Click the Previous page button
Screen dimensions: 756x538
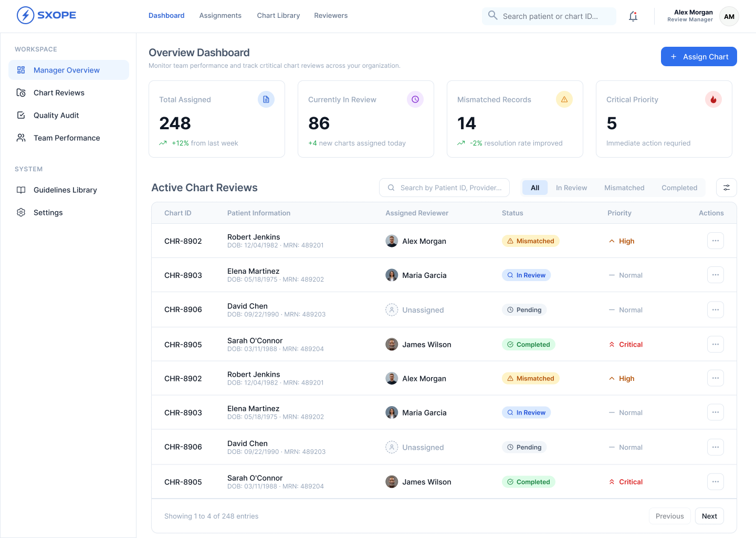(669, 516)
